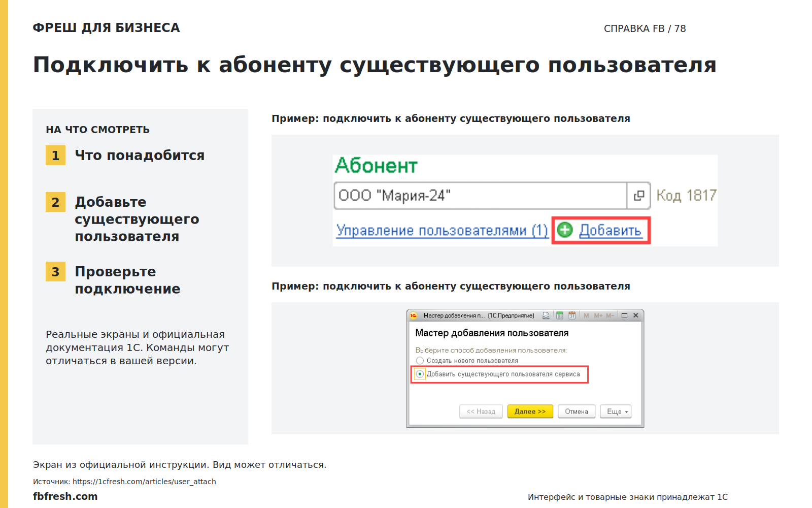Click the '<< Назад' button
The width and height of the screenshot is (812, 508).
pos(481,411)
